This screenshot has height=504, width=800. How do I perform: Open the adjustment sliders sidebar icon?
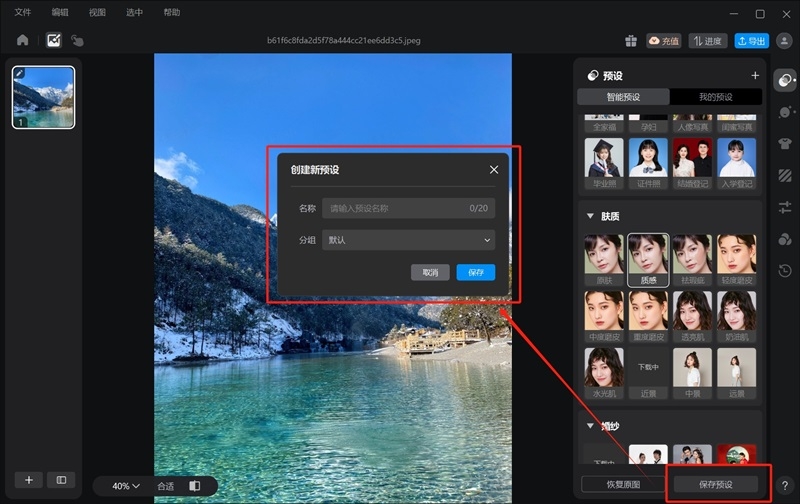click(785, 207)
